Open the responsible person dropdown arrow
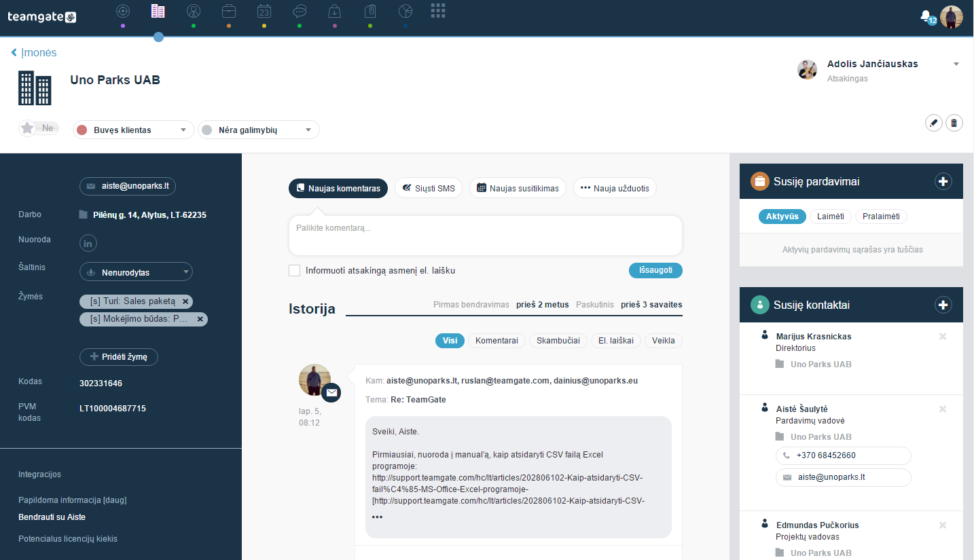This screenshot has height=560, width=974. [x=956, y=64]
